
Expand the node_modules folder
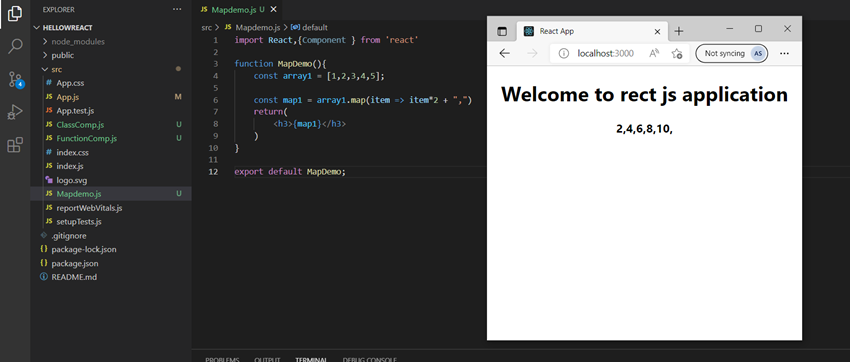[x=111, y=42]
